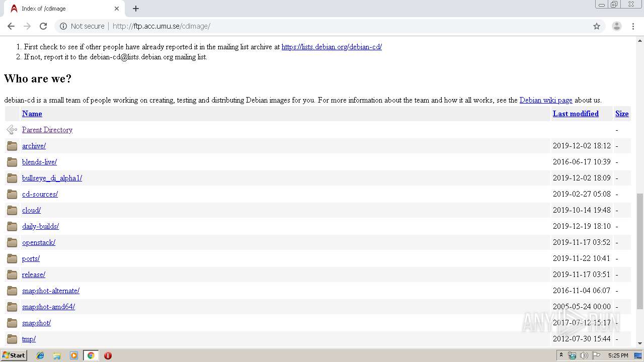Open Windows Media Player from taskbar
The height and width of the screenshot is (362, 644).
[74, 355]
